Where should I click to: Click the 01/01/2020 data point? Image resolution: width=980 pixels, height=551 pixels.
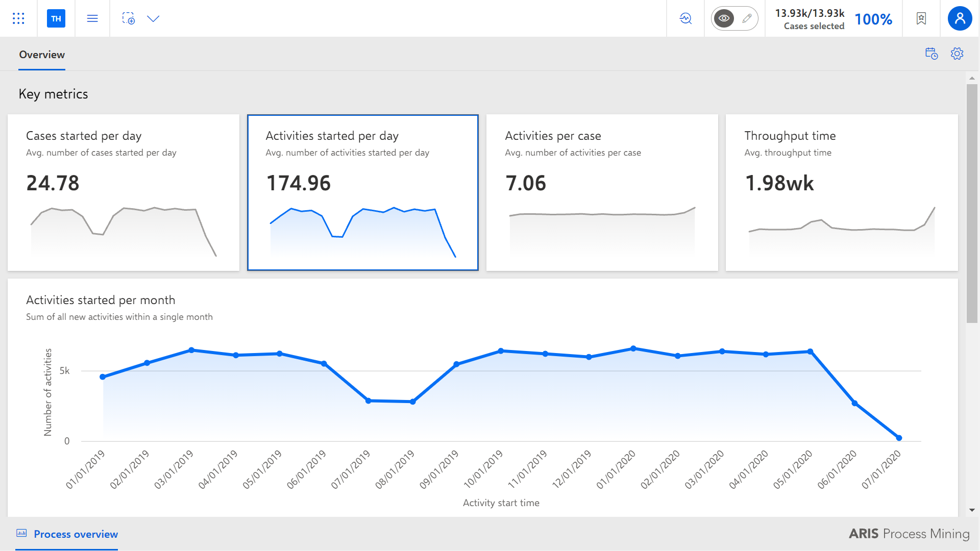(633, 348)
